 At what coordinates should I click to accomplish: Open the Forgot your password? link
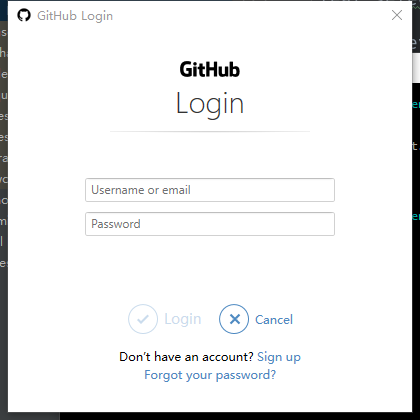click(x=210, y=375)
